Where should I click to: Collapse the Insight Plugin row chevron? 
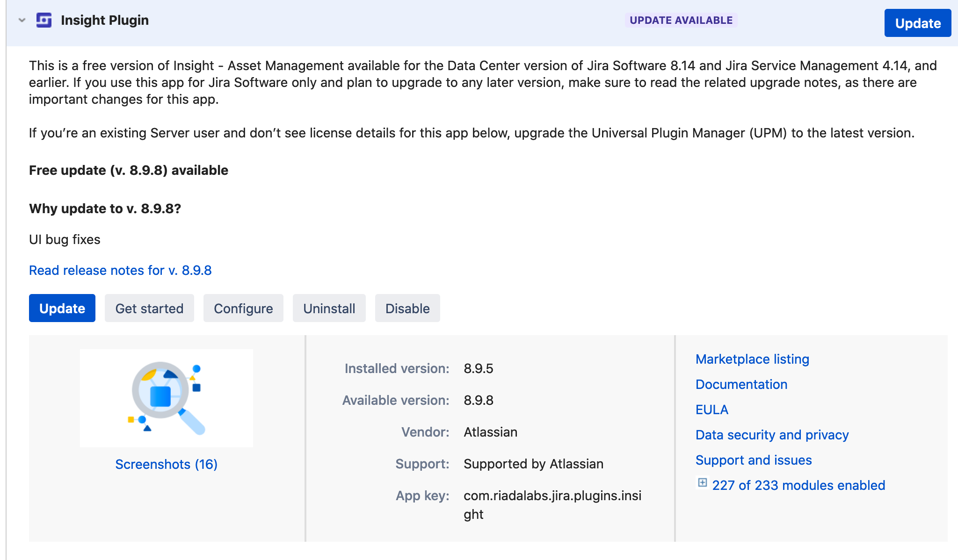(x=22, y=20)
